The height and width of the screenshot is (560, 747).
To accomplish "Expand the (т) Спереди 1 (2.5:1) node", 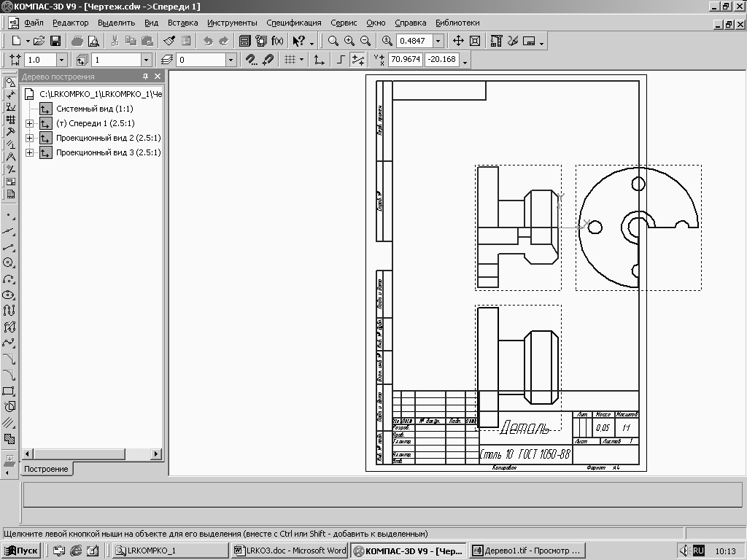I will [x=29, y=123].
